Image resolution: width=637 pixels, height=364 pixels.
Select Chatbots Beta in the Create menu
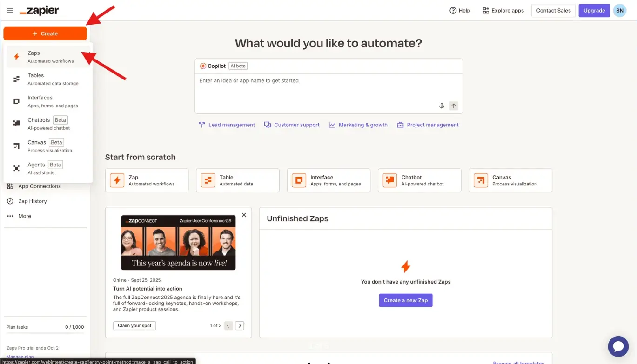point(48,124)
